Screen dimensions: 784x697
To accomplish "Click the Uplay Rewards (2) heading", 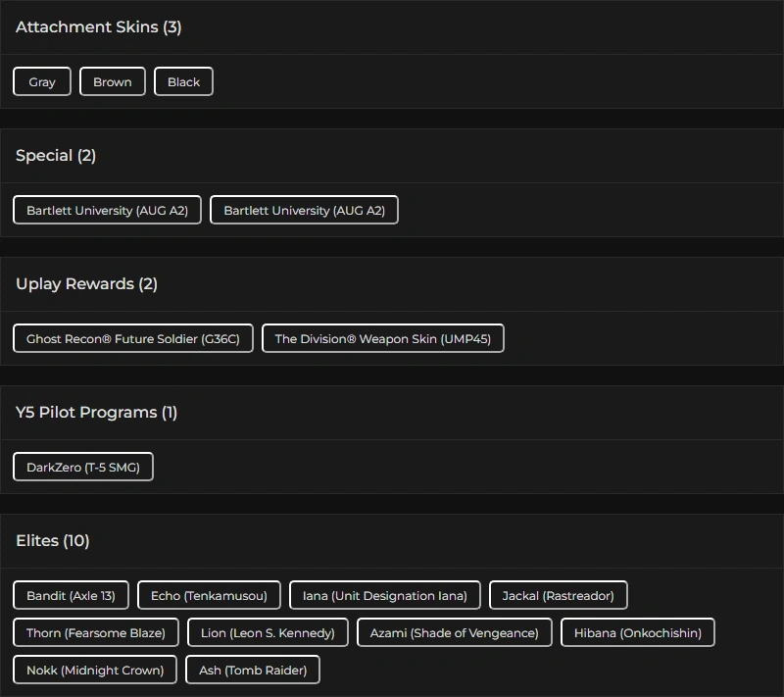I will 86,284.
